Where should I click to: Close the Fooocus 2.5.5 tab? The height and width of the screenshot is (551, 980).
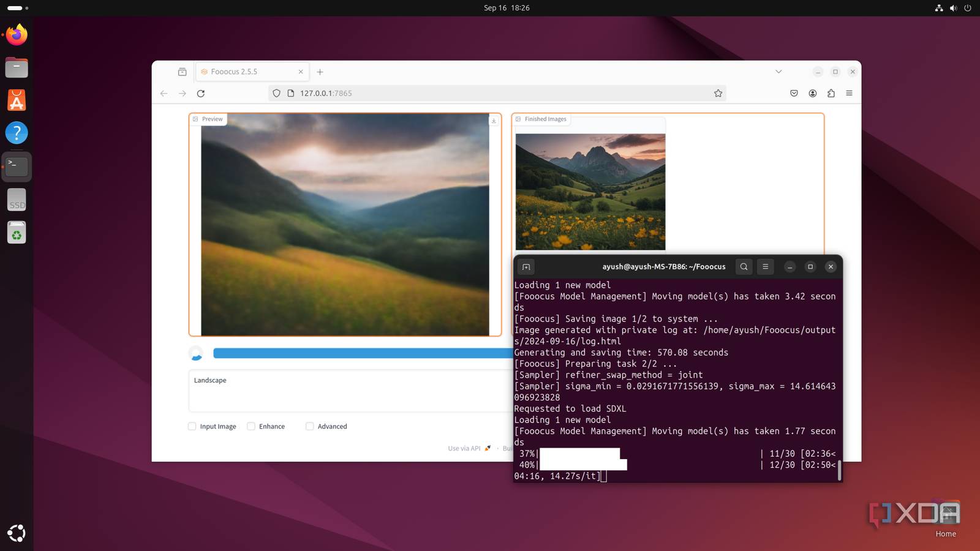coord(301,72)
